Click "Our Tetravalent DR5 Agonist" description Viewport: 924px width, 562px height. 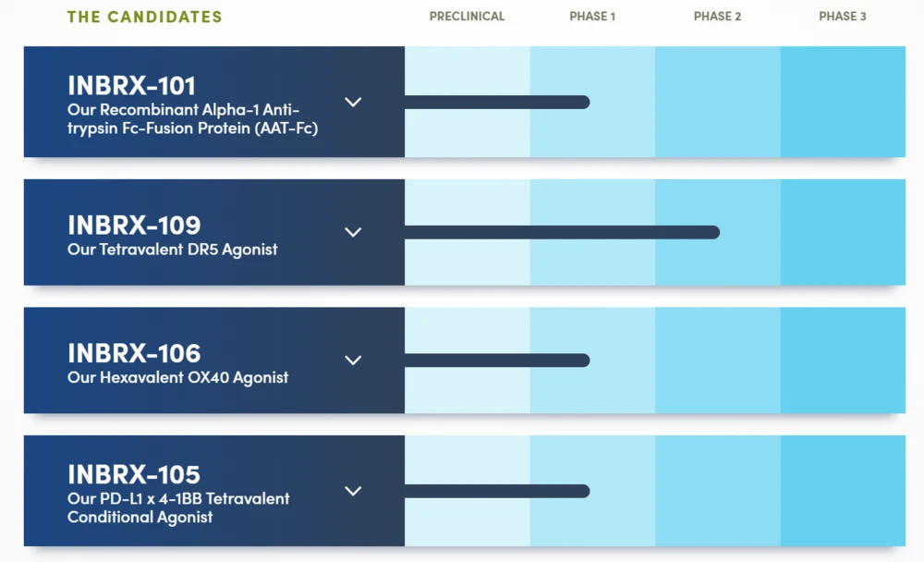(x=173, y=250)
